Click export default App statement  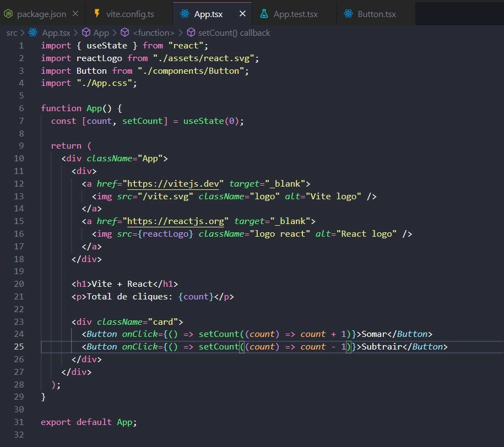89,422
